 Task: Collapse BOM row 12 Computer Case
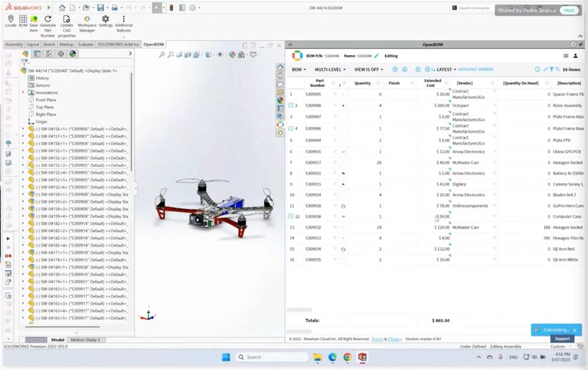(x=291, y=217)
